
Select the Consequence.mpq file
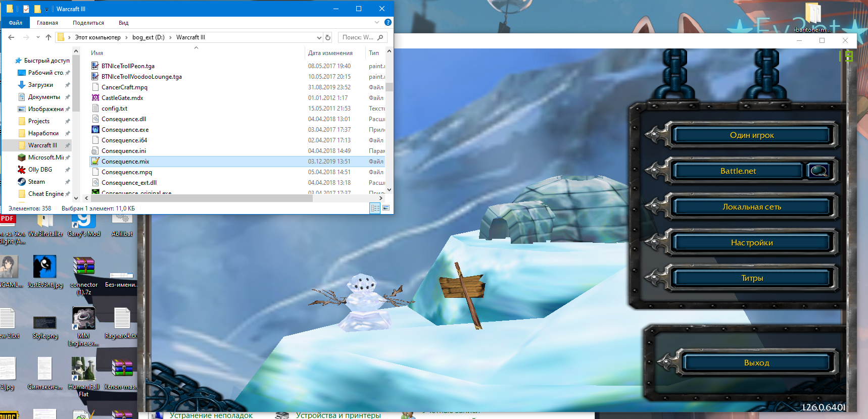127,172
